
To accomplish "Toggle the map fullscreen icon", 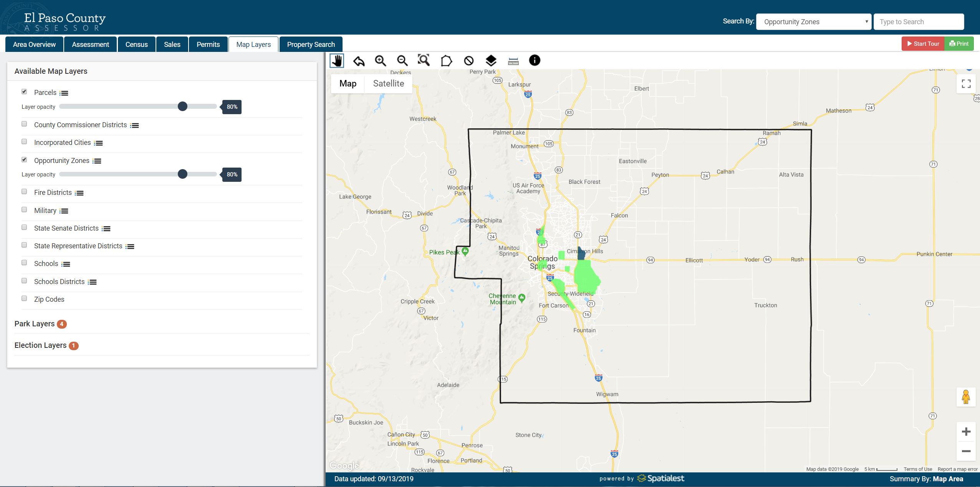I will (966, 84).
